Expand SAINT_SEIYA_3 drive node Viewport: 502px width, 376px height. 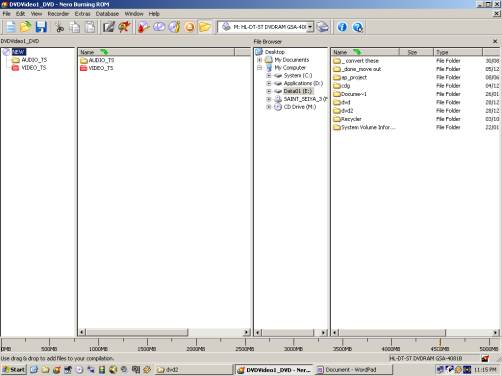point(269,99)
